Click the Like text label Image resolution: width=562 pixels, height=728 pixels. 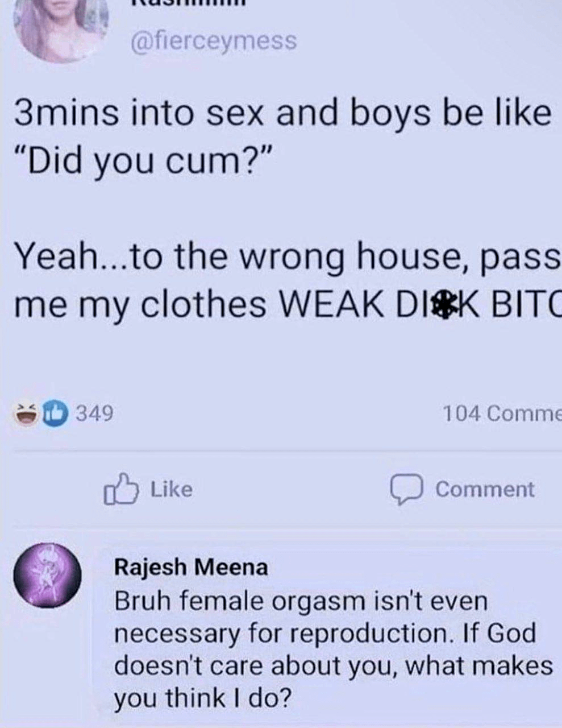coord(171,489)
